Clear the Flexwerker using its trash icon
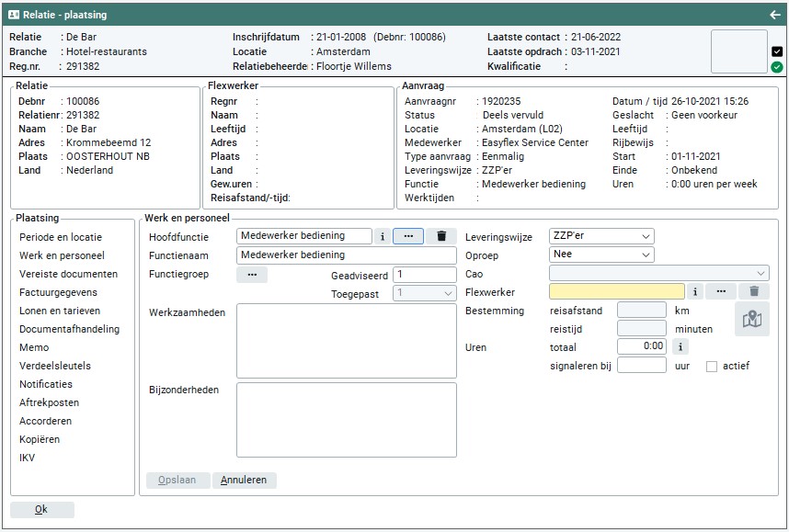 pyautogui.click(x=754, y=291)
